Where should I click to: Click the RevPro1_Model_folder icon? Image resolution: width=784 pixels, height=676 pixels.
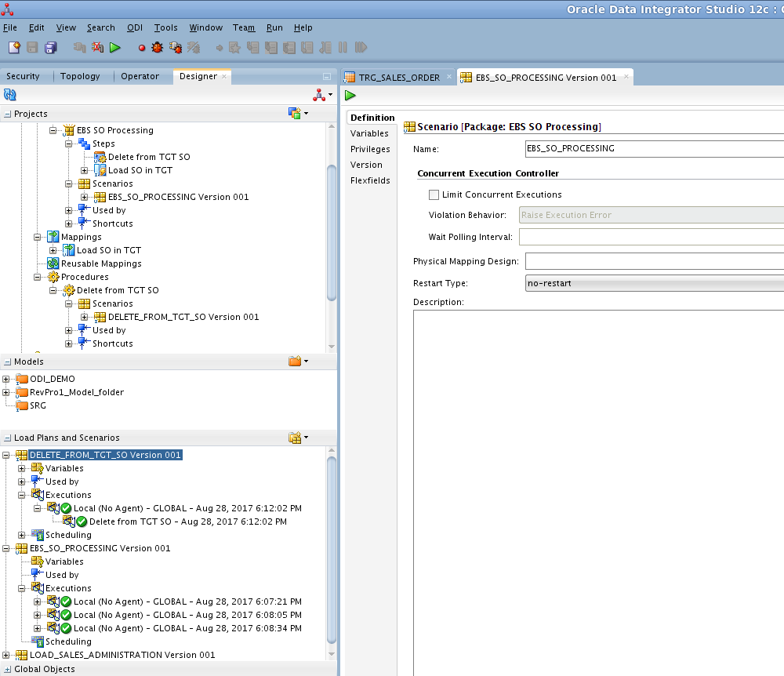tap(22, 392)
